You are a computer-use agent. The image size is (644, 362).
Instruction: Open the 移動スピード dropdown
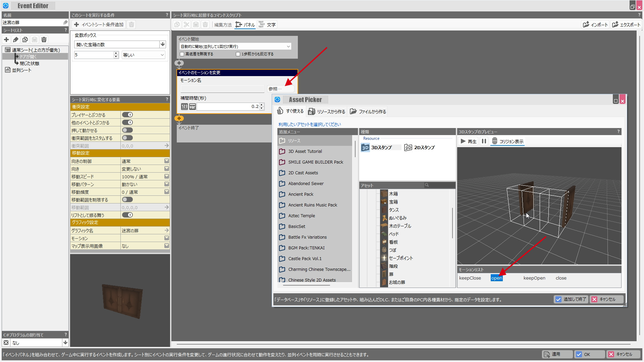point(167,176)
